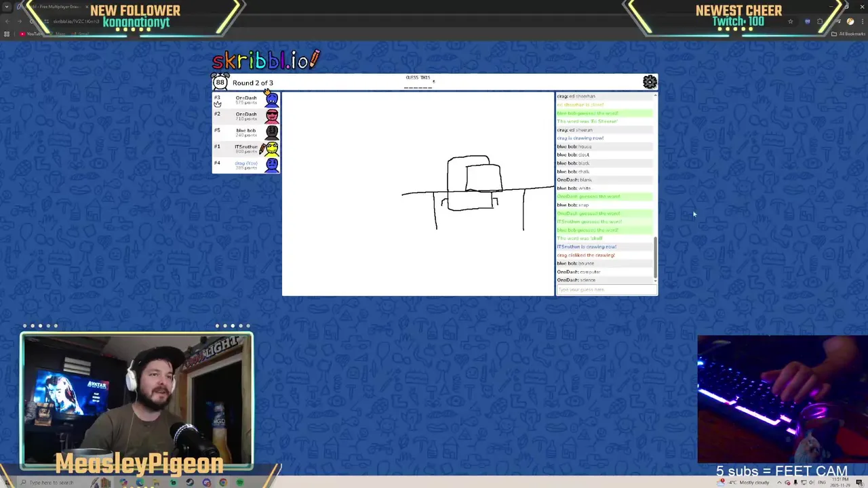Click chat message 'blue bob: house'

click(x=574, y=146)
